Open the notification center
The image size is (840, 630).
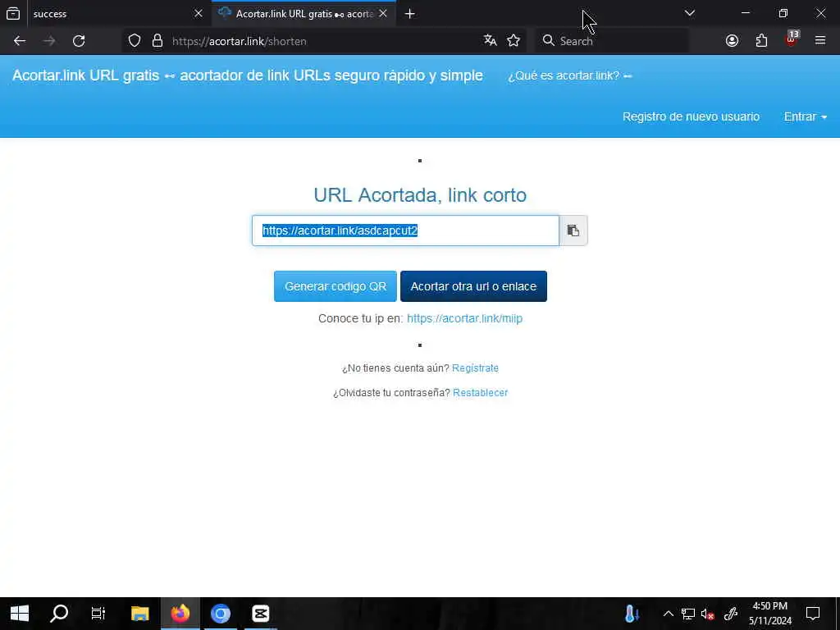click(813, 614)
